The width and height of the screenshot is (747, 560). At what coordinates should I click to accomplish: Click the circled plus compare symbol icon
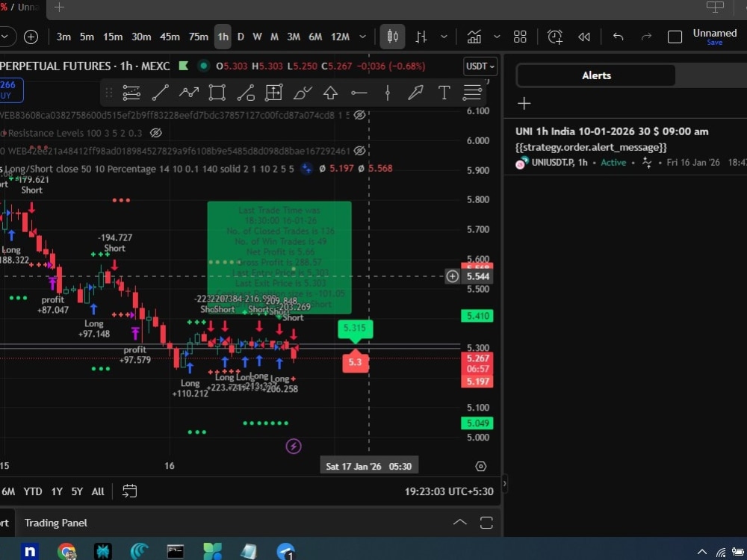pos(31,37)
